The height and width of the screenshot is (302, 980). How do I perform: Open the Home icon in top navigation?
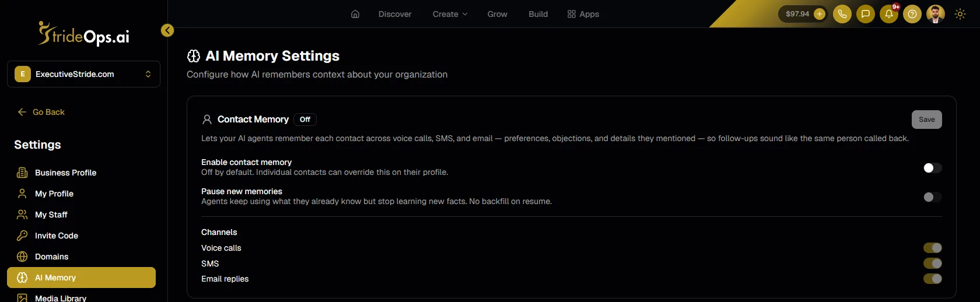(355, 14)
